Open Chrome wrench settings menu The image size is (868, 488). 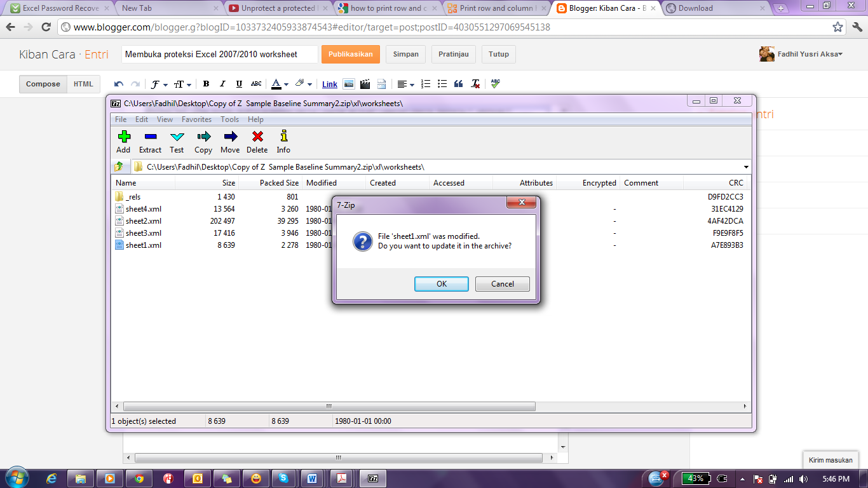point(857,27)
